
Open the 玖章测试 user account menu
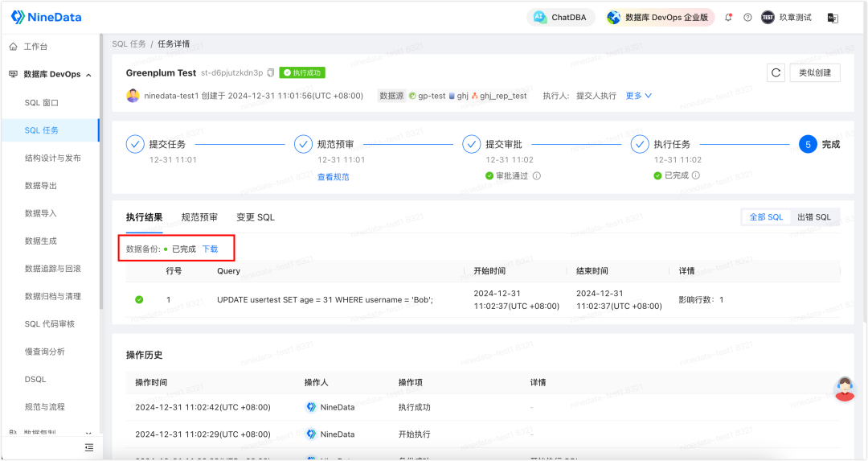[x=786, y=17]
